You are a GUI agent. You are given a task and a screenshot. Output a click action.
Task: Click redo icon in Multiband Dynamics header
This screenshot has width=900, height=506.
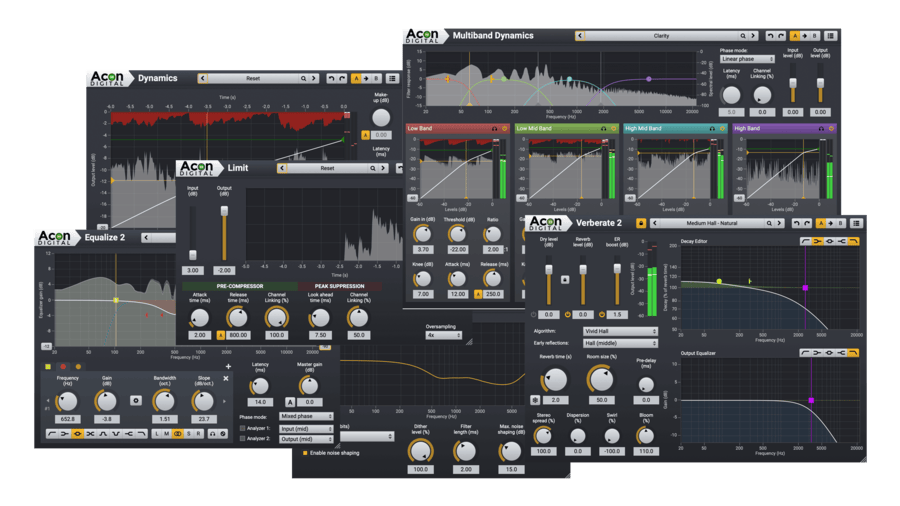[x=781, y=36]
